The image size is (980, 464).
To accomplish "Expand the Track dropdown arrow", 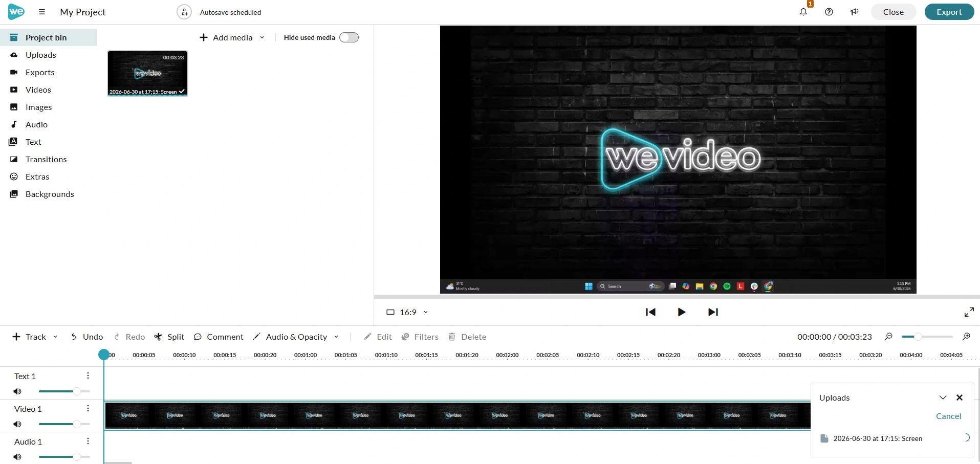I will click(55, 337).
